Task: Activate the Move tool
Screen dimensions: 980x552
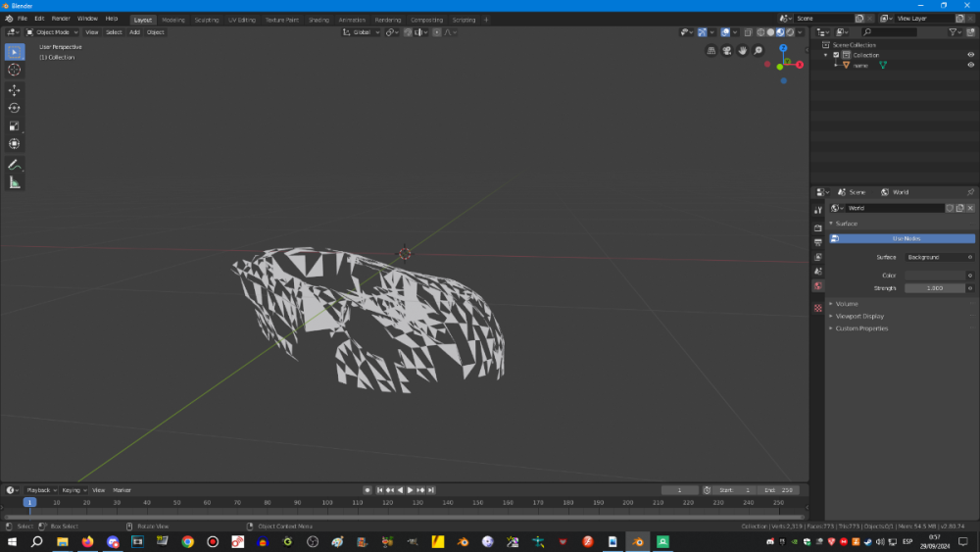Action: coord(14,90)
